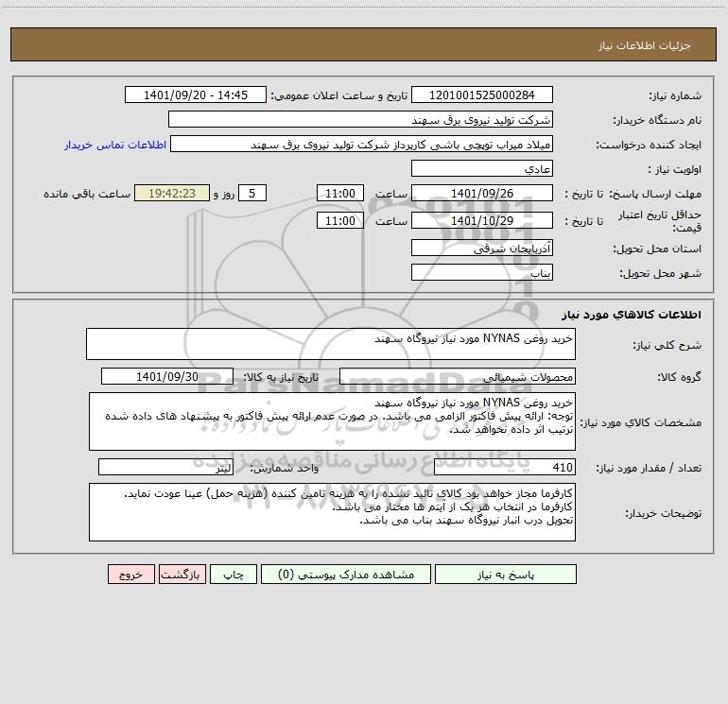Click the goods group field محصولات شیمیائی

(458, 376)
